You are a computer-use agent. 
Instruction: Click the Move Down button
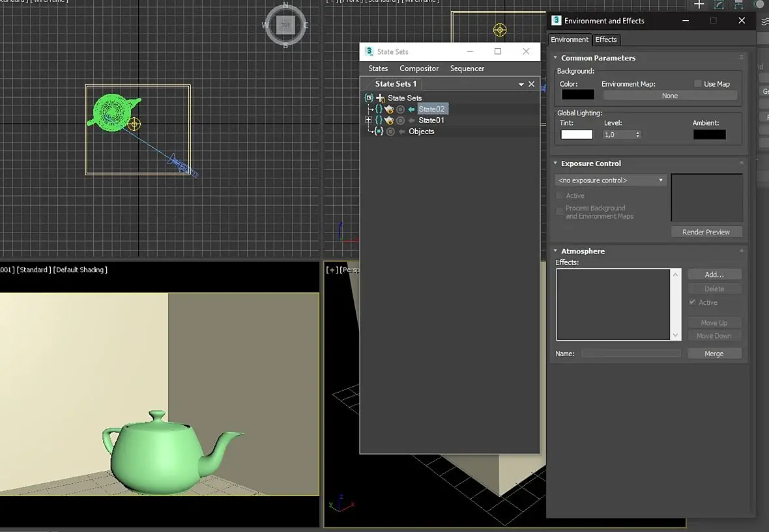click(714, 335)
